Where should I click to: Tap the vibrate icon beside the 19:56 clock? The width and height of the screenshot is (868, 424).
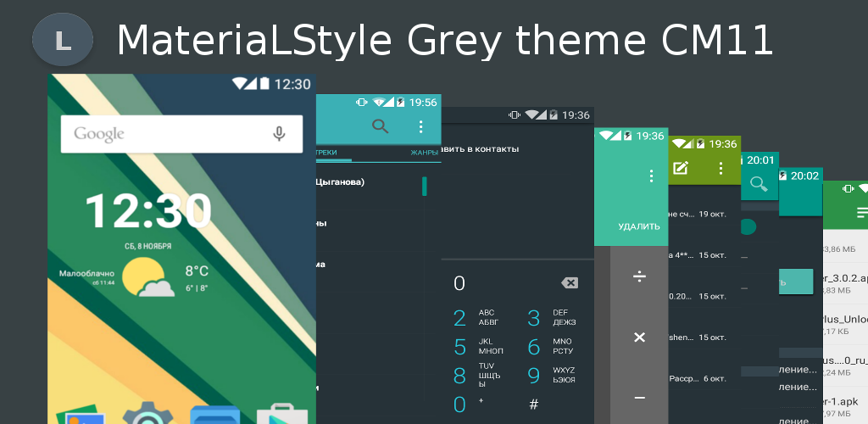[x=361, y=102]
